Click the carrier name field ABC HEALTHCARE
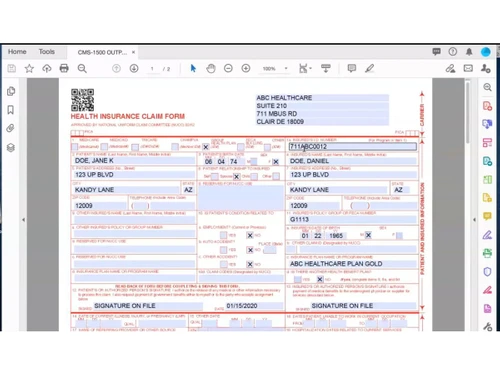 pyautogui.click(x=322, y=98)
